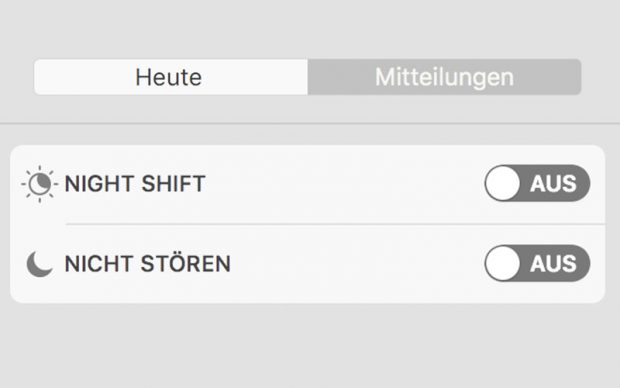This screenshot has width=620, height=388.
Task: Turn on the Night Shift switch
Action: (537, 183)
